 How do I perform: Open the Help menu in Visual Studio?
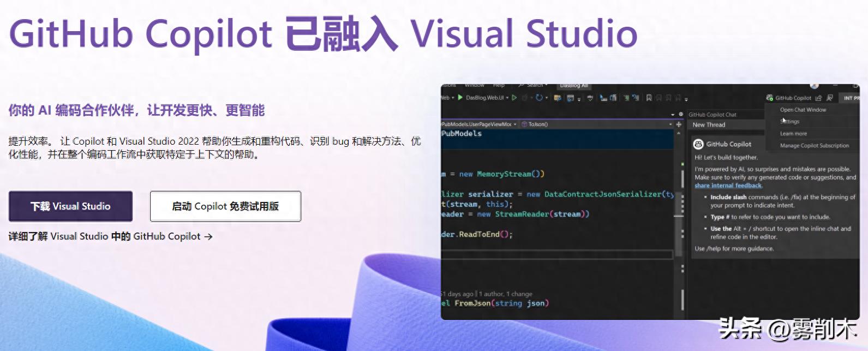[499, 85]
